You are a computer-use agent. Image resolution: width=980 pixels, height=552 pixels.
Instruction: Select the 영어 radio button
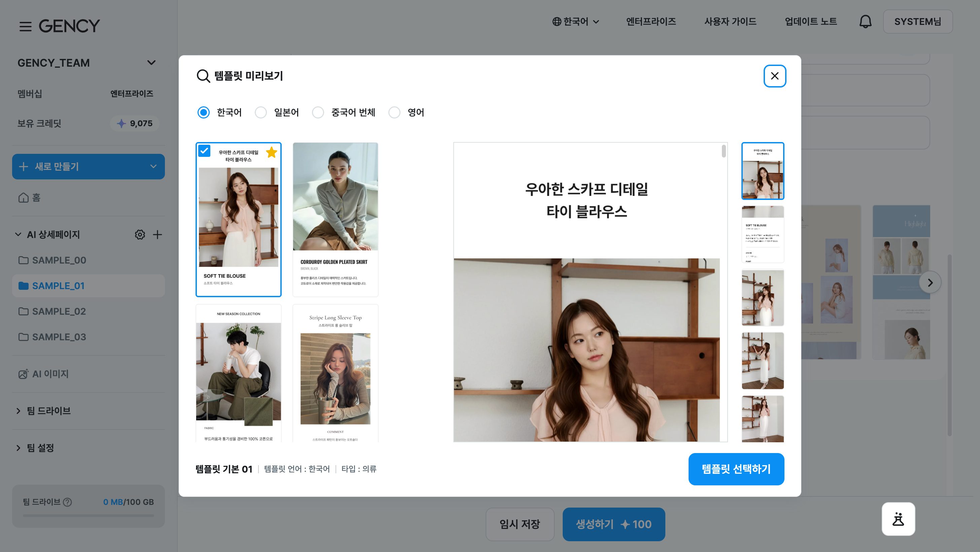pos(394,113)
